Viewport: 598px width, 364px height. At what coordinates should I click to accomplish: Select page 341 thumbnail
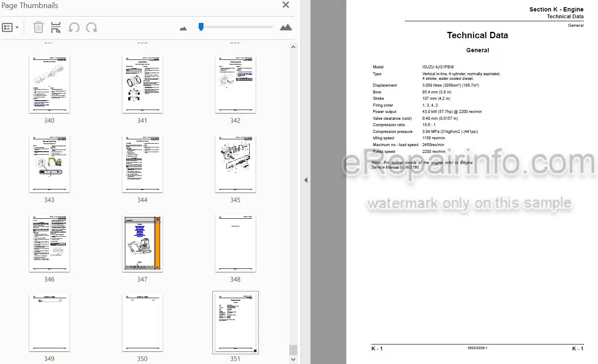(x=142, y=85)
